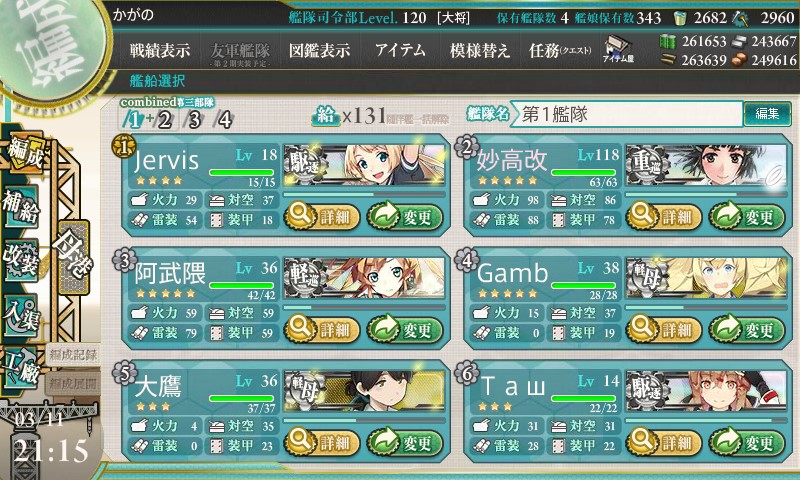Switch to fleet tab 4
This screenshot has height=480, width=800.
[224, 120]
